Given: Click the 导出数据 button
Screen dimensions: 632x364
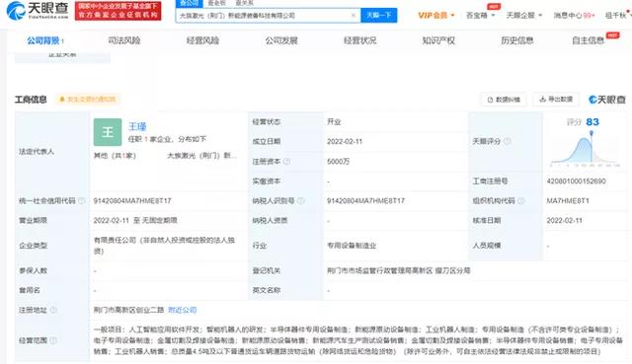Looking at the screenshot, I should tap(556, 99).
